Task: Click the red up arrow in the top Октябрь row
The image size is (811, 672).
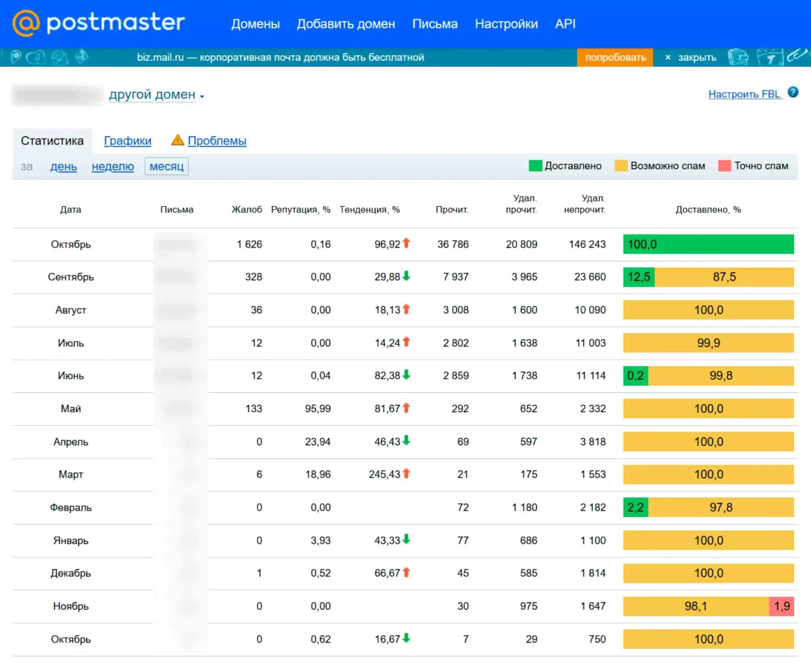Action: tap(406, 243)
